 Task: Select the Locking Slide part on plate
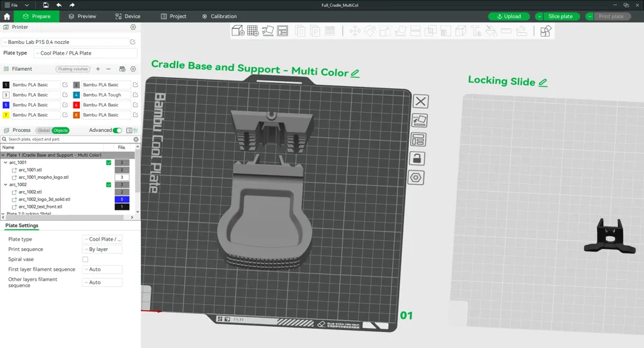pyautogui.click(x=609, y=236)
